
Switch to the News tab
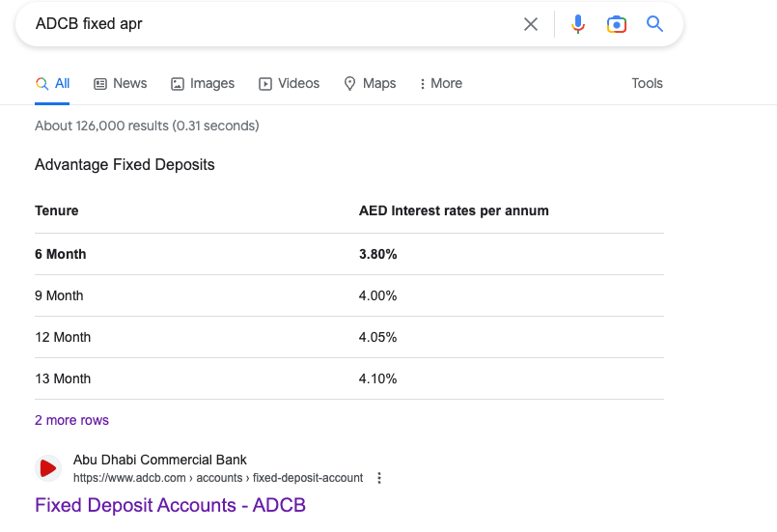tap(121, 83)
